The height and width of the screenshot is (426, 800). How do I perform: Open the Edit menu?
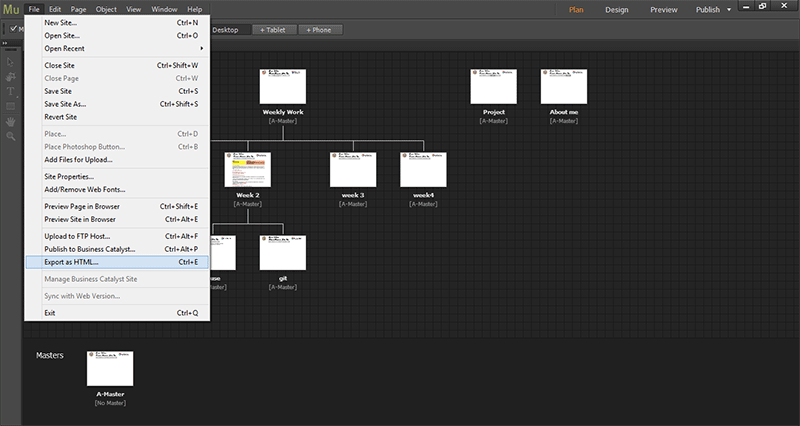point(55,9)
